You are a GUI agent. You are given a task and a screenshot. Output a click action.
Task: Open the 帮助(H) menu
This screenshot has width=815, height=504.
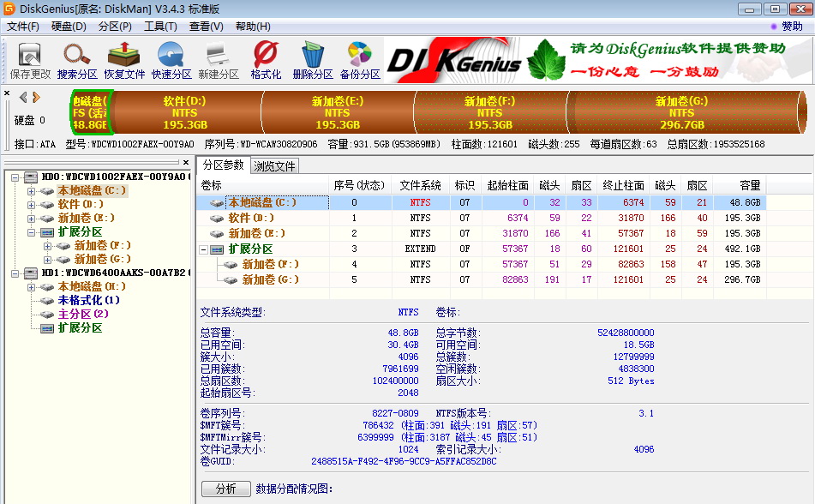[253, 27]
